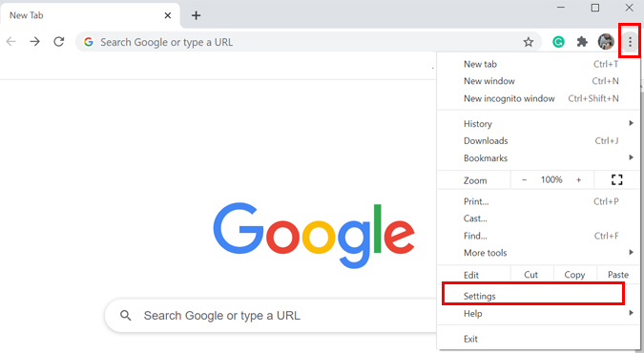This screenshot has height=353, width=644.
Task: Open the Grammarly extension icon
Action: [x=558, y=42]
